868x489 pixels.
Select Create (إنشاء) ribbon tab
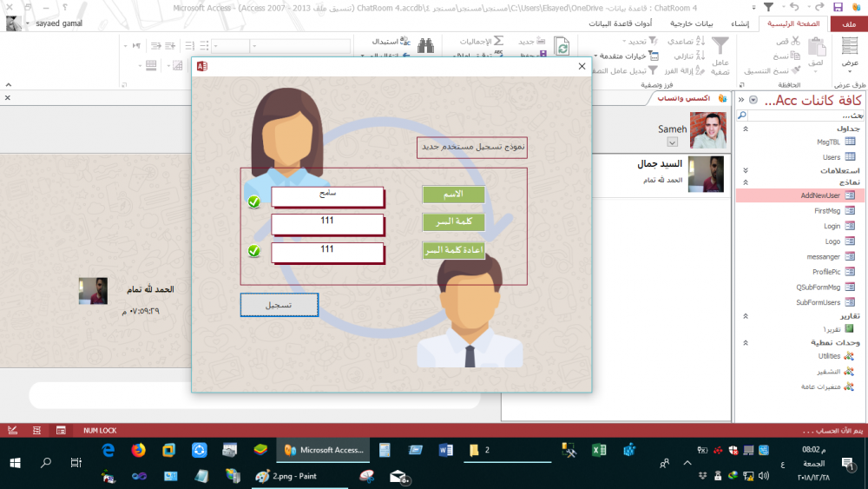pos(740,23)
